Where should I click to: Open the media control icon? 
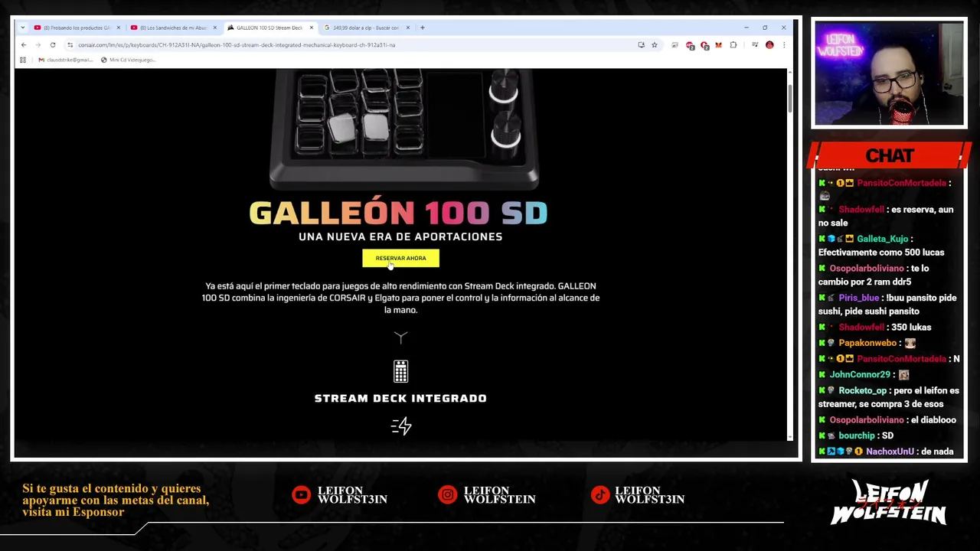point(755,45)
